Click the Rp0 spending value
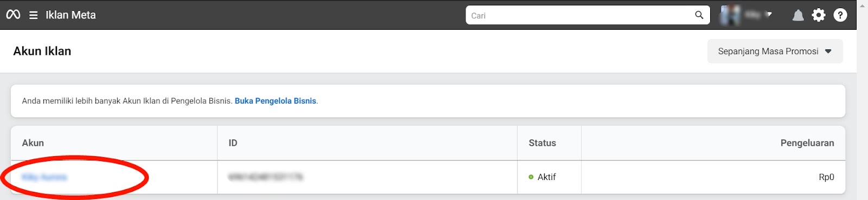Screen dimensions: 868x200 [x=827, y=177]
